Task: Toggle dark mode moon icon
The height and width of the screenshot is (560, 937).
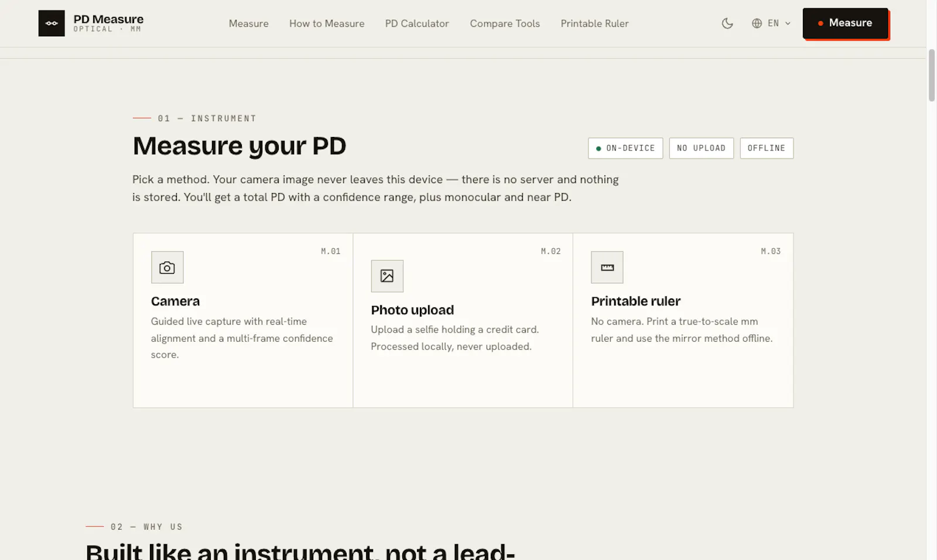Action: point(727,23)
